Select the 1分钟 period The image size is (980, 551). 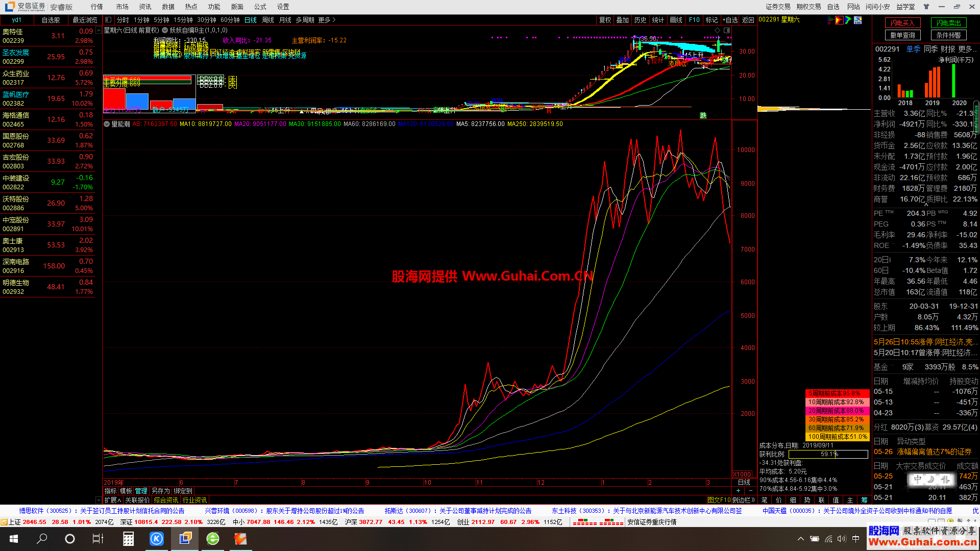141,20
